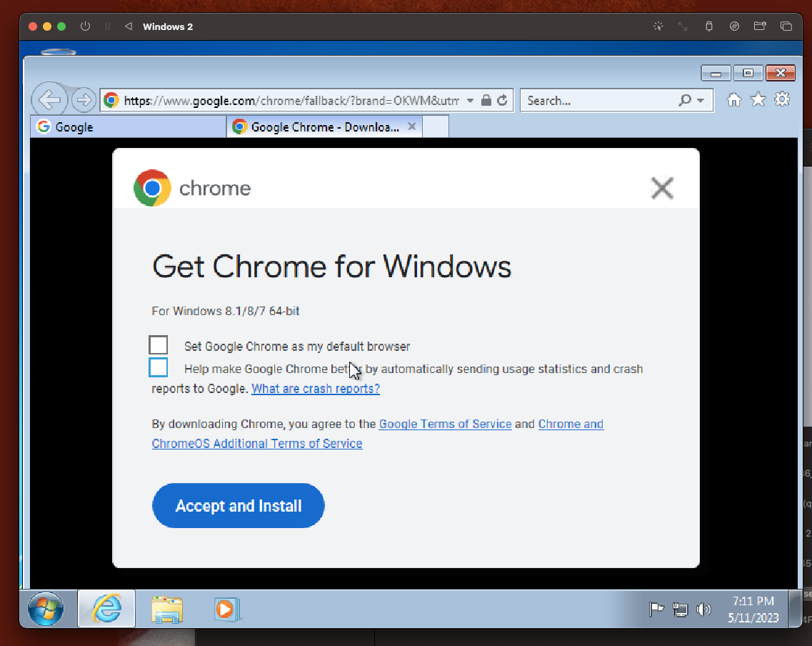Expand the address bar URL dropdown arrow

click(x=470, y=101)
